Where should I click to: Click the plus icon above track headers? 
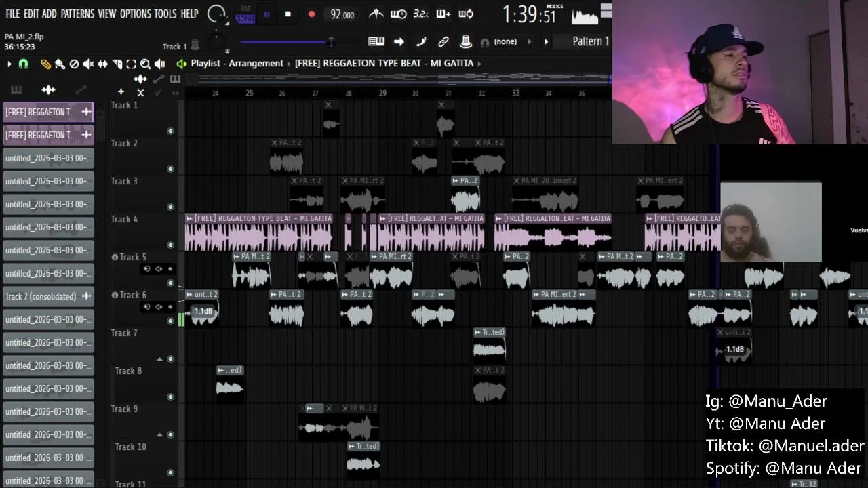[121, 91]
